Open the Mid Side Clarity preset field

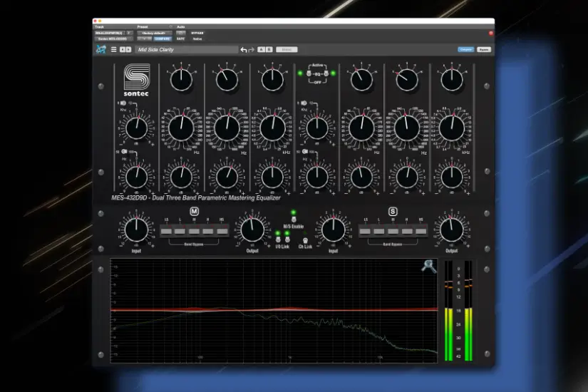tap(187, 50)
